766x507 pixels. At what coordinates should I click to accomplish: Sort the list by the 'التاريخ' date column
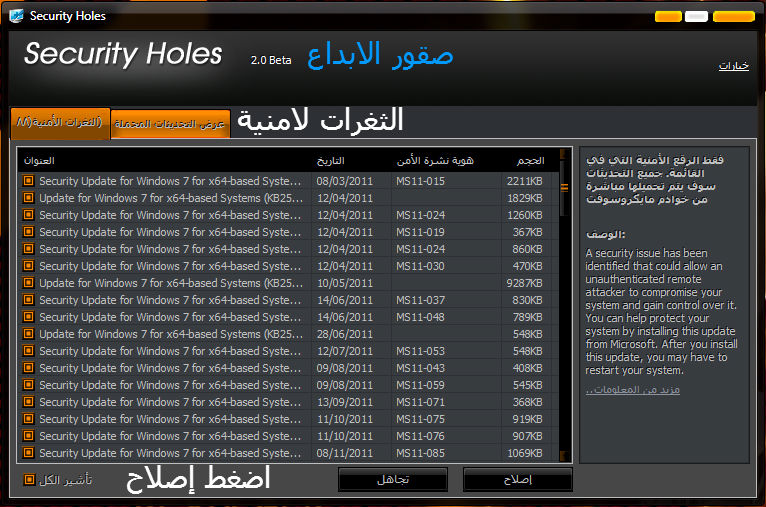tap(331, 160)
